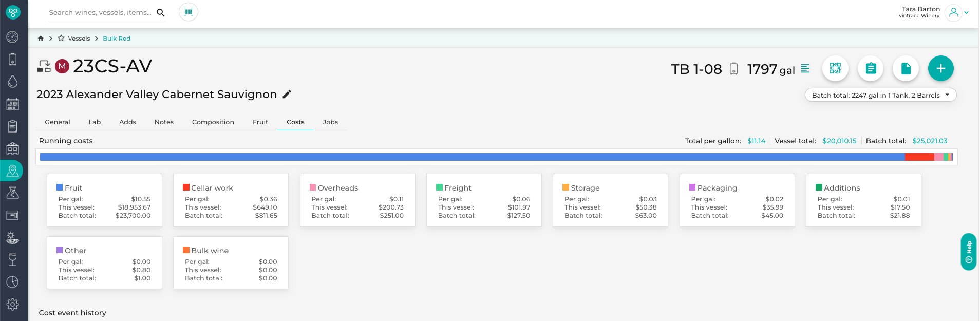Open the inventory box sidebar icon
Viewport: 980px width, 321px height.
tap(13, 215)
